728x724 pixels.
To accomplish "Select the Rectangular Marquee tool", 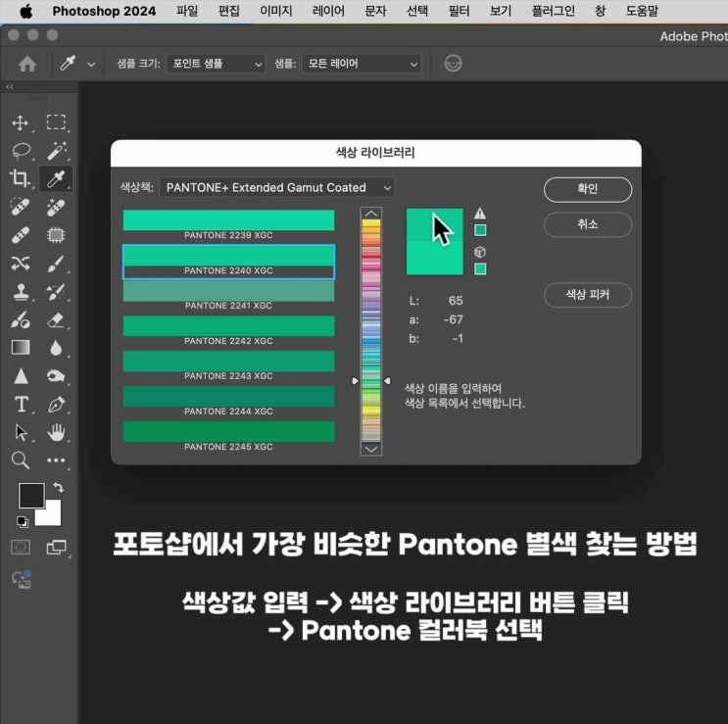I will click(x=56, y=122).
